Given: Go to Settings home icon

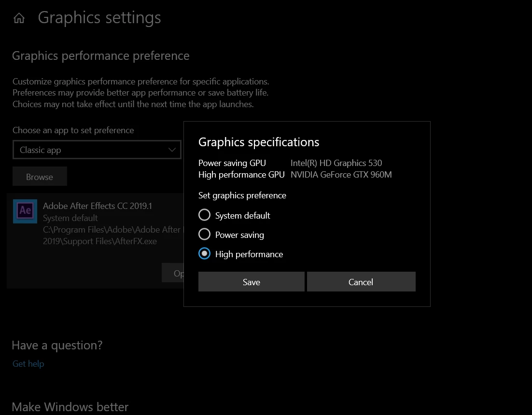Looking at the screenshot, I should pyautogui.click(x=19, y=18).
